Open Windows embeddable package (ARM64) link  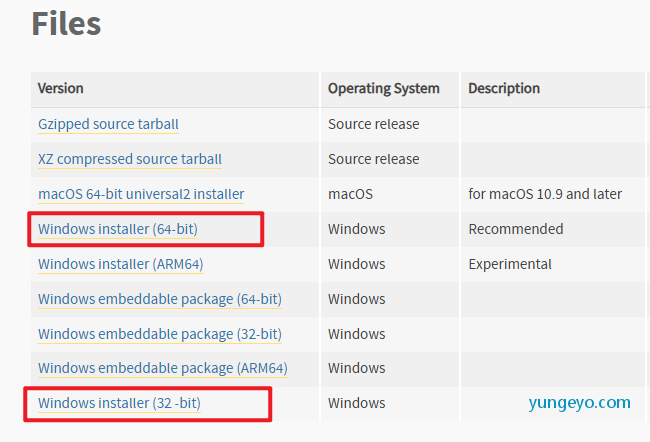(163, 368)
